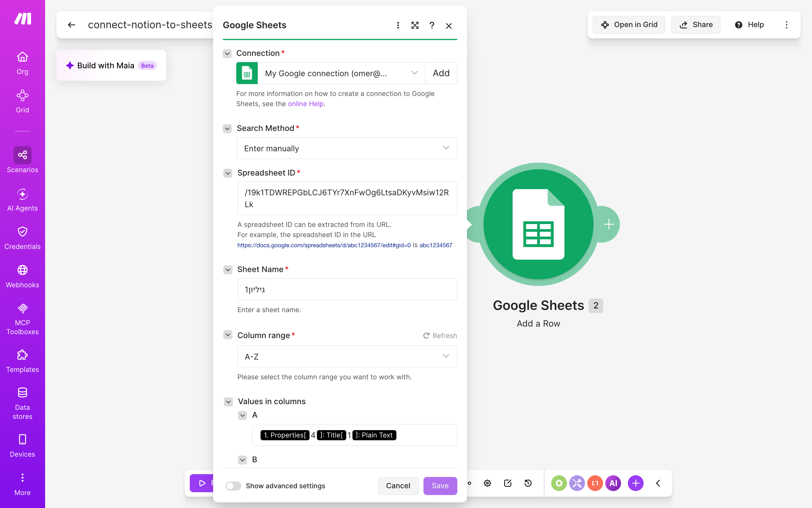Click the 1. Properties[ pill
The image size is (812, 508).
coord(285,435)
